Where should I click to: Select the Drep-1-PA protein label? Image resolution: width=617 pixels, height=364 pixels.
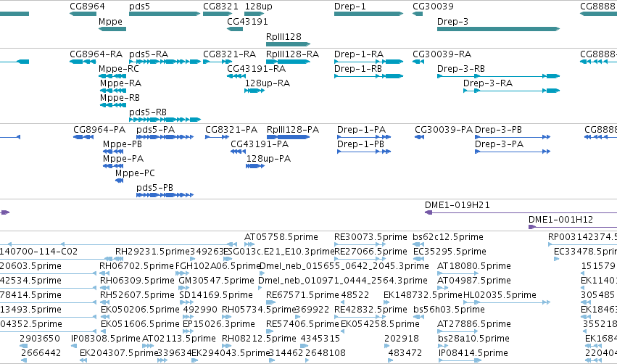(x=361, y=130)
